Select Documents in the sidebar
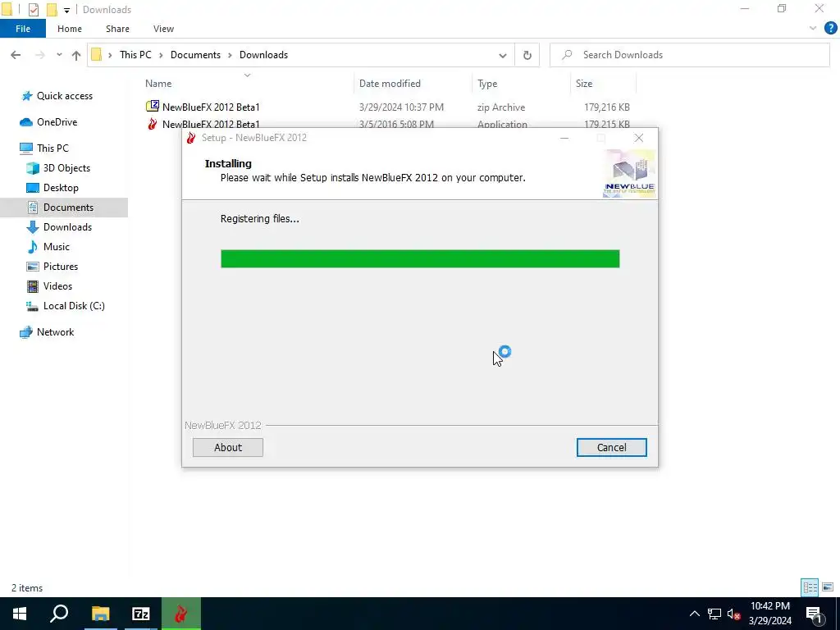Image resolution: width=840 pixels, height=630 pixels. [68, 208]
